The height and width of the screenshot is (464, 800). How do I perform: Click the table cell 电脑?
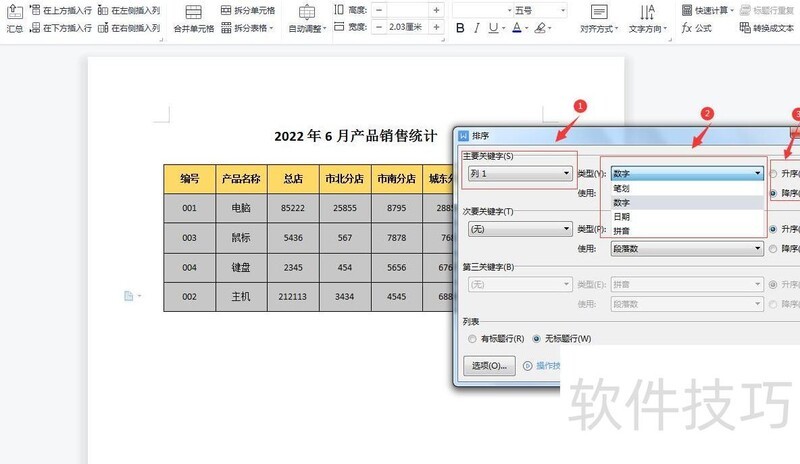[x=241, y=208]
